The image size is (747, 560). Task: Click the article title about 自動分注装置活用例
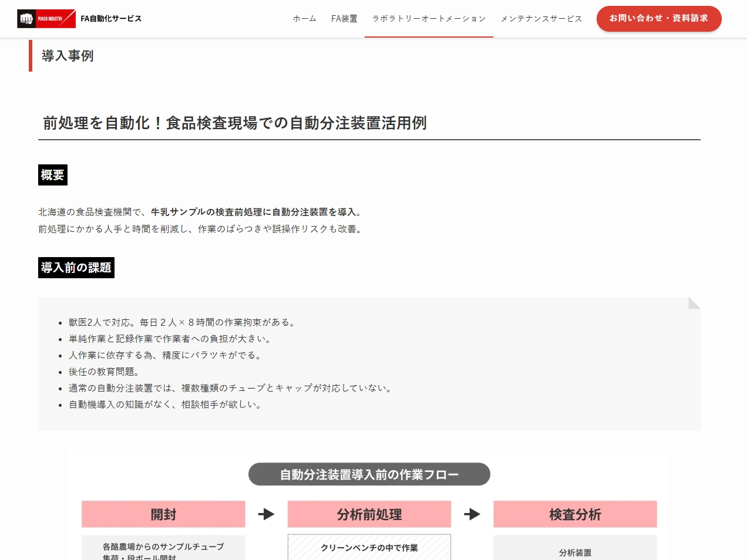[x=233, y=123]
